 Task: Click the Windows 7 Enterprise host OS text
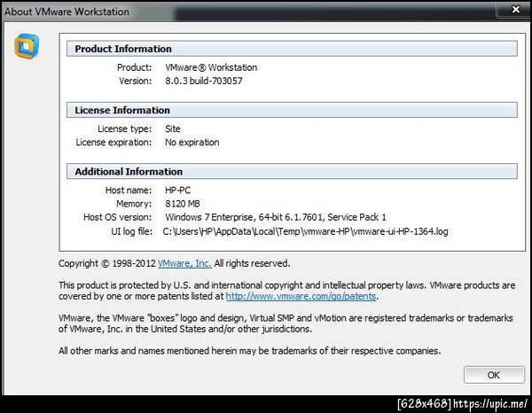[x=276, y=217]
